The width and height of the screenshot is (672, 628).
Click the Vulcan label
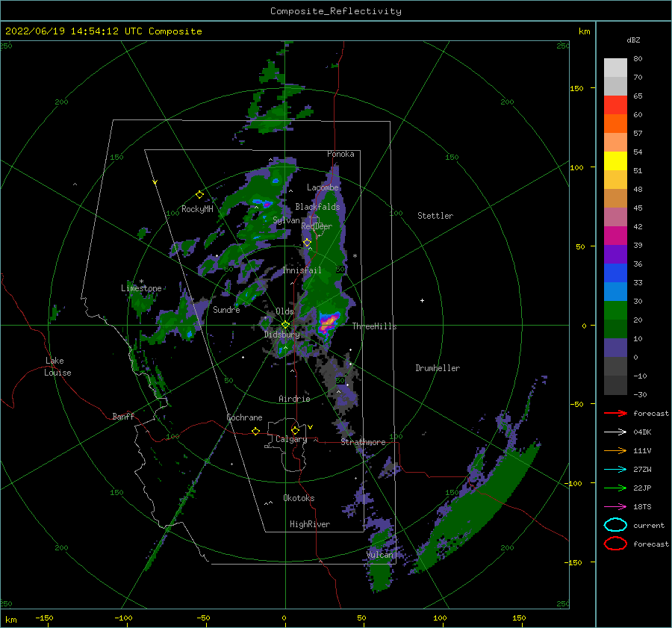pos(380,555)
